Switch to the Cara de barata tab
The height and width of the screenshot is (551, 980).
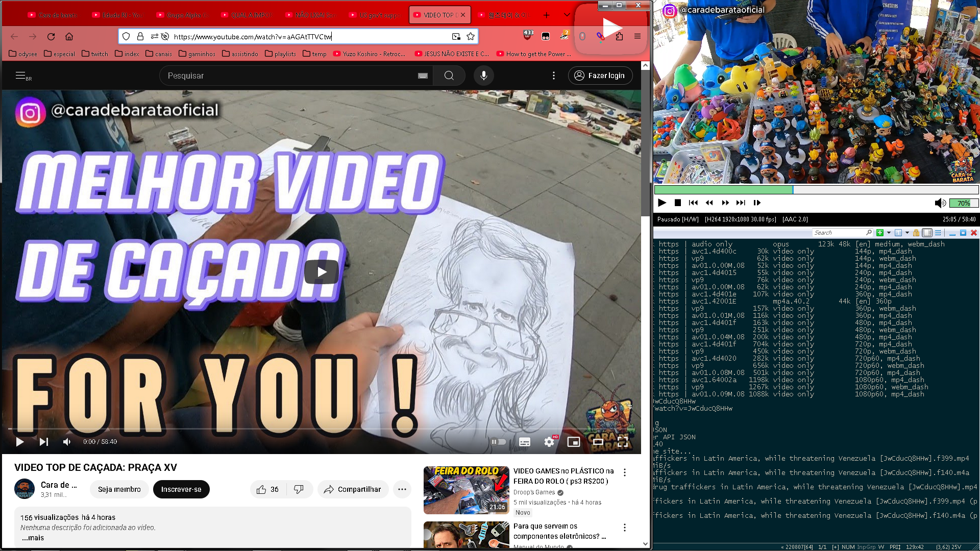pos(53,15)
